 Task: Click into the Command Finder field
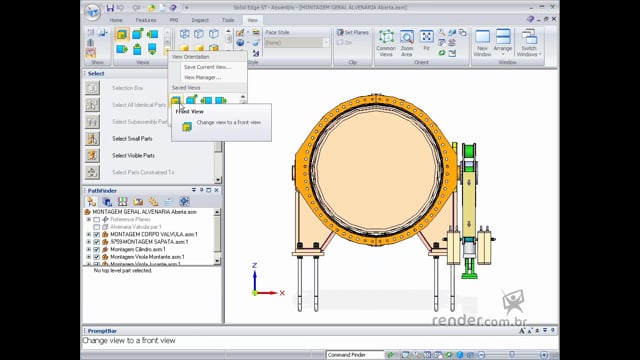tap(355, 355)
